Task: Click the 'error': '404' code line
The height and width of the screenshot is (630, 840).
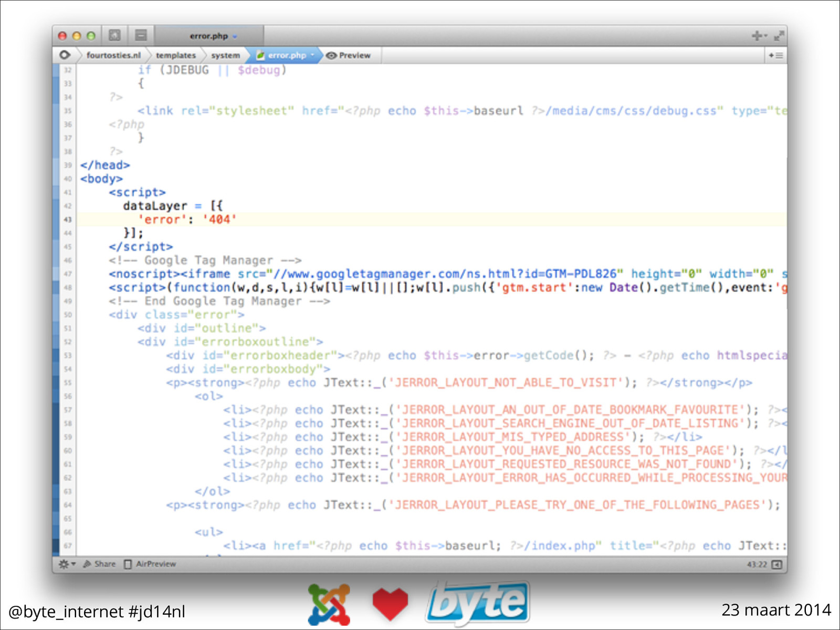Action: click(x=187, y=219)
